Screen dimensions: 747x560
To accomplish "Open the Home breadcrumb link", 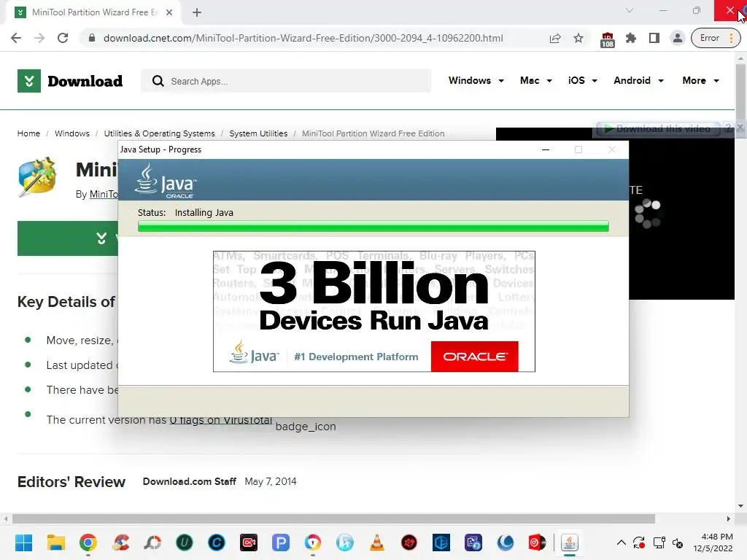I will tap(28, 133).
